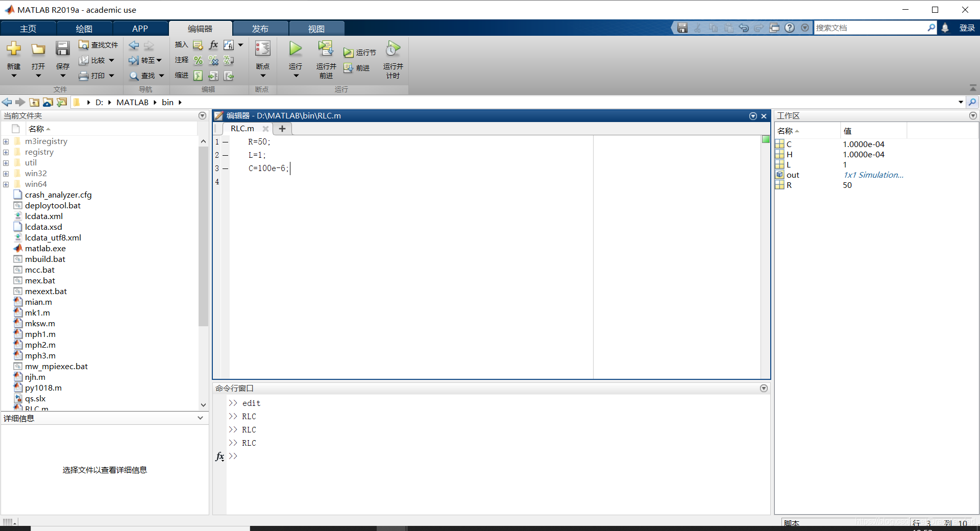The height and width of the screenshot is (531, 980).
Task: Click the MATLAB path segment in address bar
Action: tap(132, 102)
